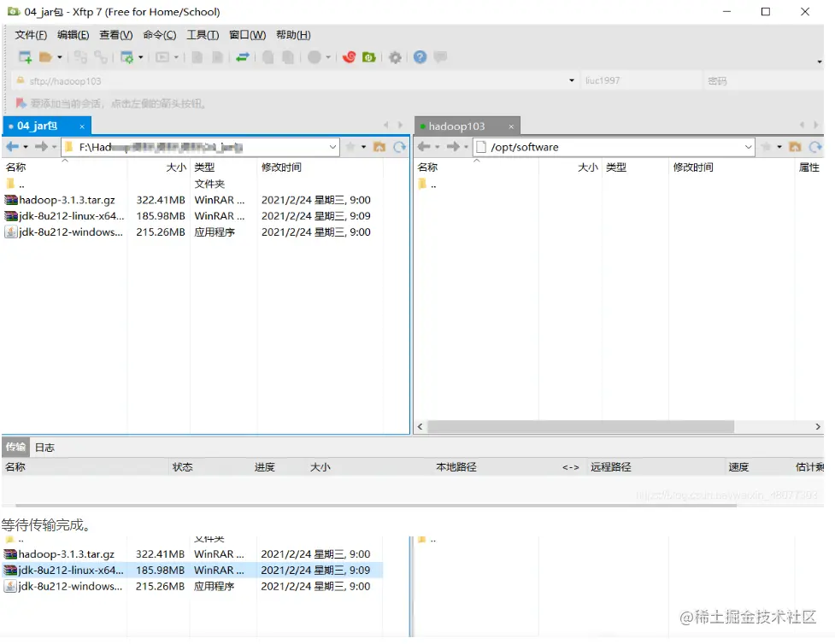Viewport: 835px width, 644px height.
Task: Expand the Open Session folder dropdown arrow
Action: tap(60, 57)
